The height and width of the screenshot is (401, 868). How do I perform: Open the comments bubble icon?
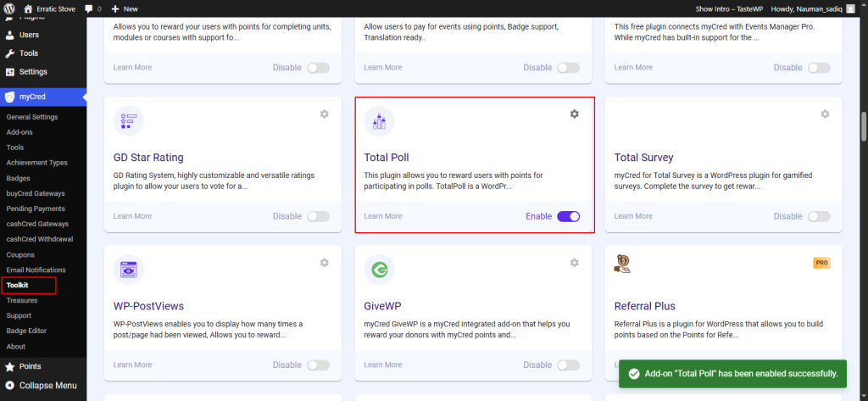(x=88, y=8)
